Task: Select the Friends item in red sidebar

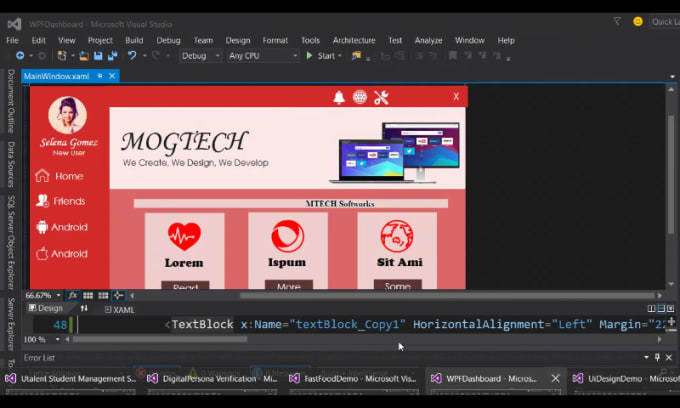Action: pos(61,201)
